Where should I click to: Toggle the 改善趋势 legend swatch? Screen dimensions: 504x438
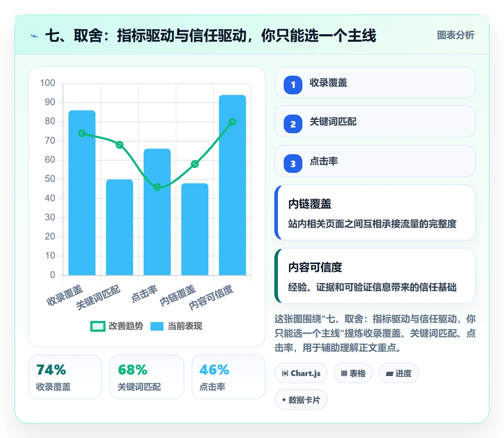[x=98, y=326]
